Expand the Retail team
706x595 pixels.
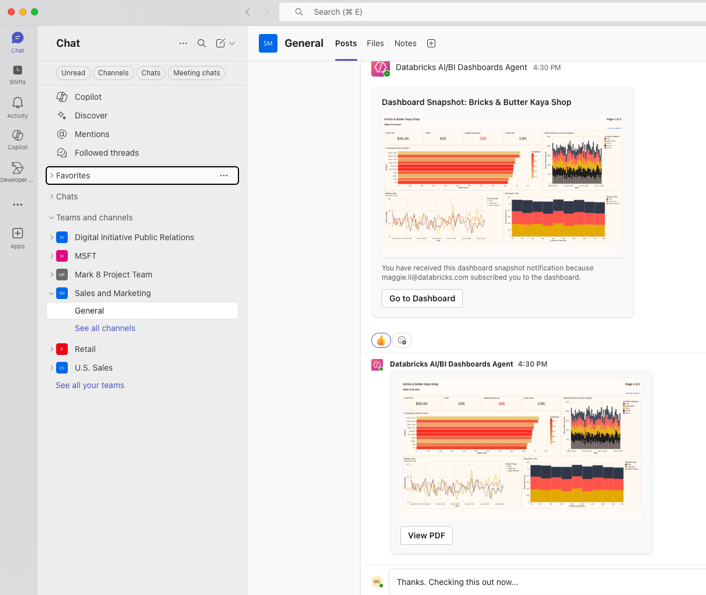pyautogui.click(x=51, y=349)
